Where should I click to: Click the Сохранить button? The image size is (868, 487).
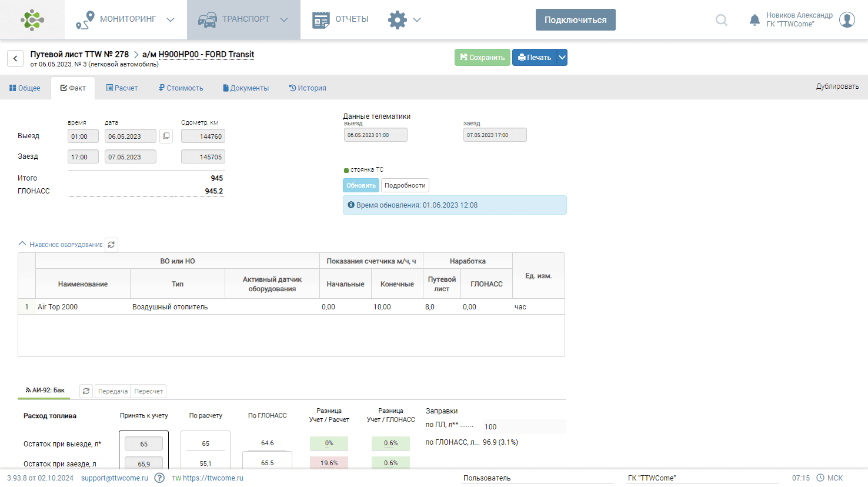[x=482, y=57]
